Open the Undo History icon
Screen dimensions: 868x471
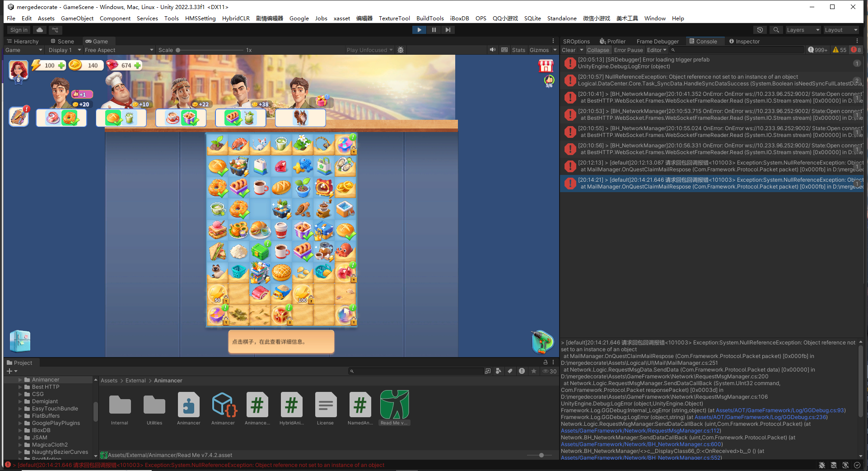pos(760,30)
